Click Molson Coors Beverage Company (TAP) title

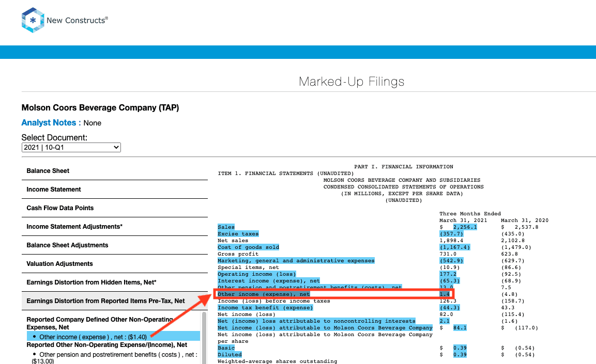click(x=100, y=108)
